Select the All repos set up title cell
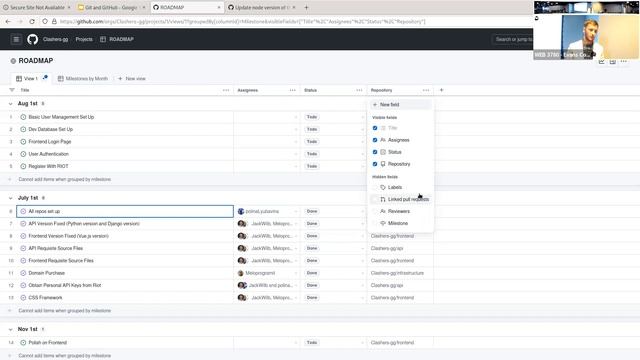Image resolution: width=640 pixels, height=360 pixels. (125, 211)
